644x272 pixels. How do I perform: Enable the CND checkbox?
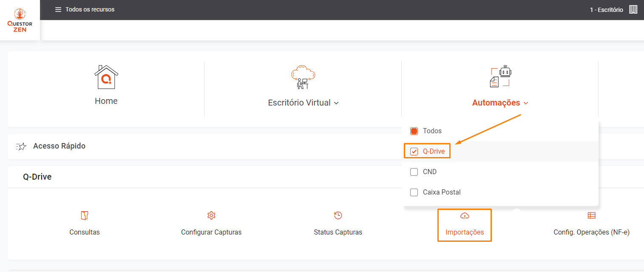414,172
